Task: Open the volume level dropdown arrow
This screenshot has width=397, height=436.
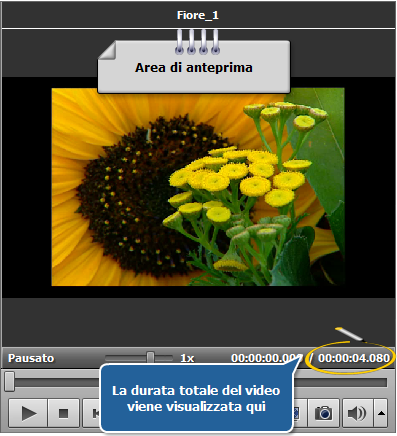Action: click(x=381, y=413)
